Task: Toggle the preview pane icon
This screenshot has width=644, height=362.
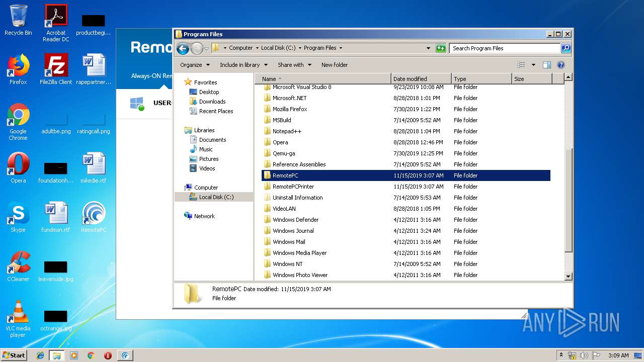Action: pyautogui.click(x=547, y=65)
